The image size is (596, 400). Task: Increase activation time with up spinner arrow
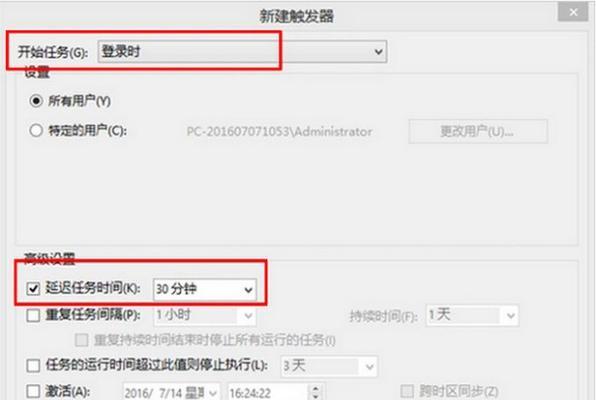315,388
